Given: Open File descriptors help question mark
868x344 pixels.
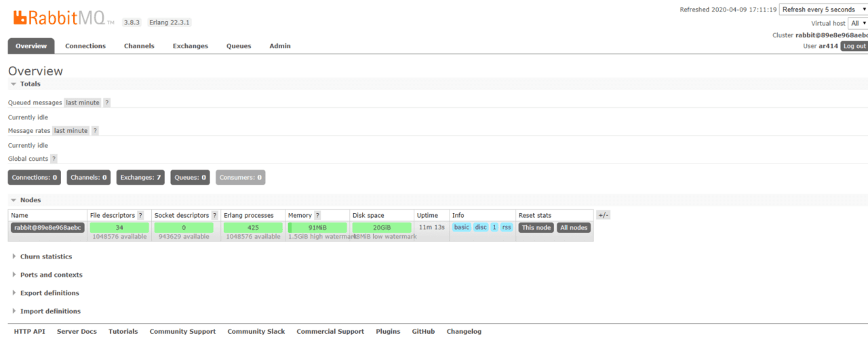Looking at the screenshot, I should tap(140, 215).
